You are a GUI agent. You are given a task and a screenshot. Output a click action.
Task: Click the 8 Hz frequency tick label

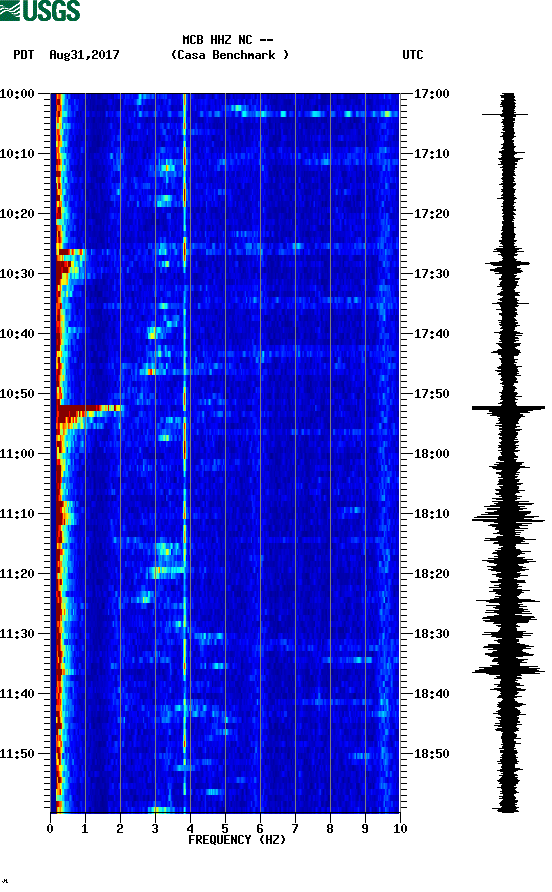(330, 828)
